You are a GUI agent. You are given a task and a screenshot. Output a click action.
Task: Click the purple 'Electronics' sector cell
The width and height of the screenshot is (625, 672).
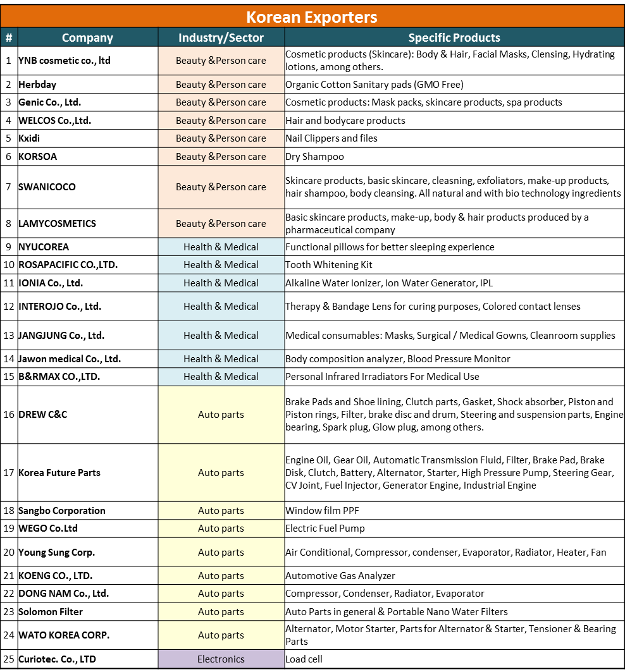tap(221, 659)
